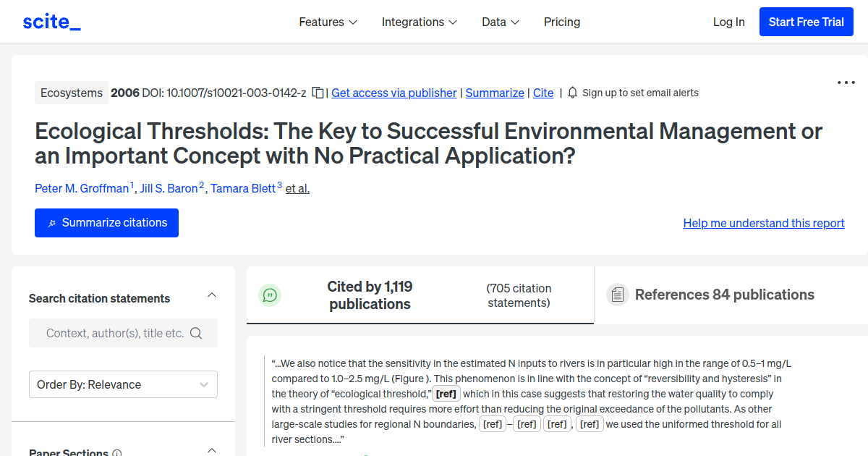Open the Order By: Relevance dropdown
The height and width of the screenshot is (456, 868).
click(x=123, y=384)
